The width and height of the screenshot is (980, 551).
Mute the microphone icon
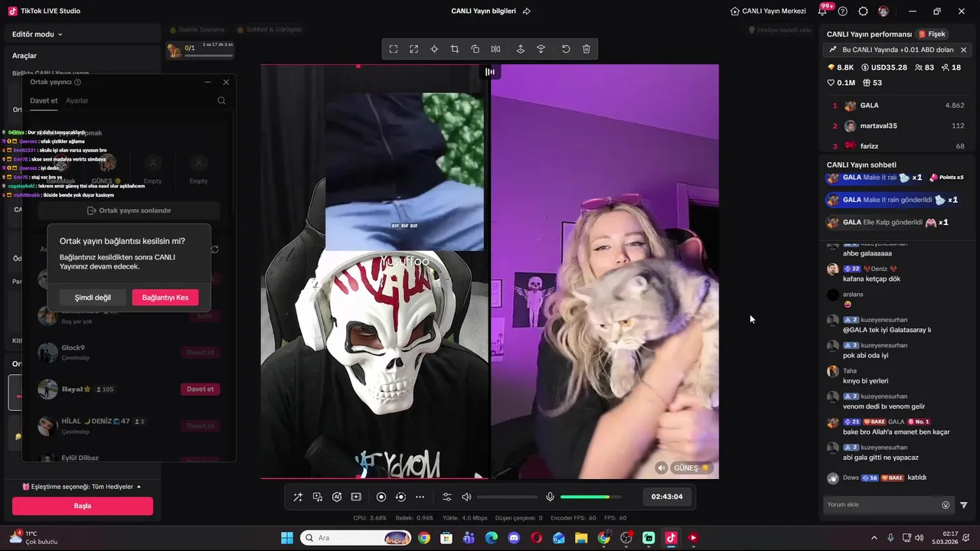point(550,497)
